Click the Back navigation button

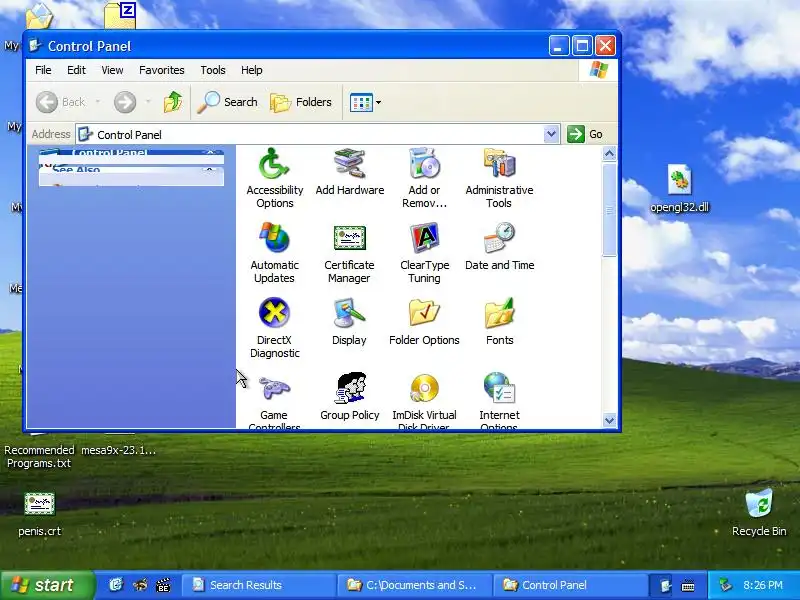(61, 102)
